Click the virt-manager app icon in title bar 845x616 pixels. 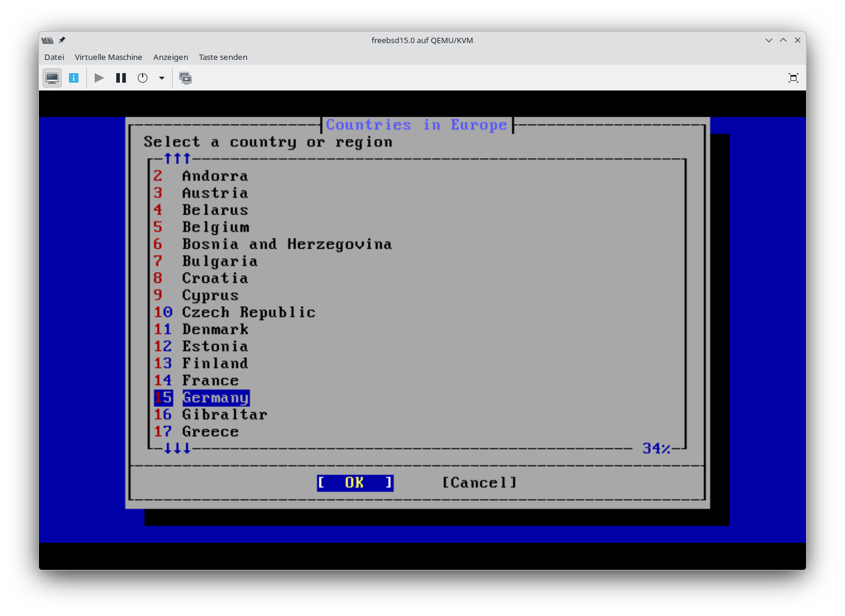tap(47, 40)
